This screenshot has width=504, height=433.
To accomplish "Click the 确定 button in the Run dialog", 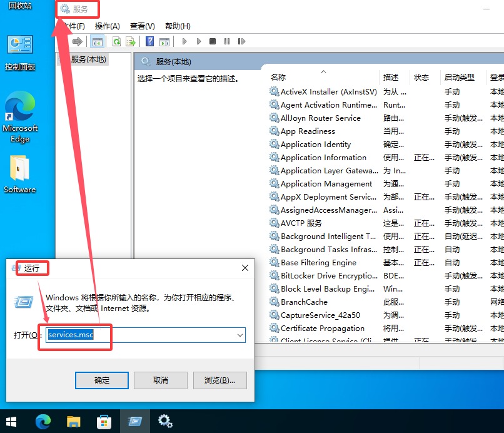I will (x=101, y=380).
